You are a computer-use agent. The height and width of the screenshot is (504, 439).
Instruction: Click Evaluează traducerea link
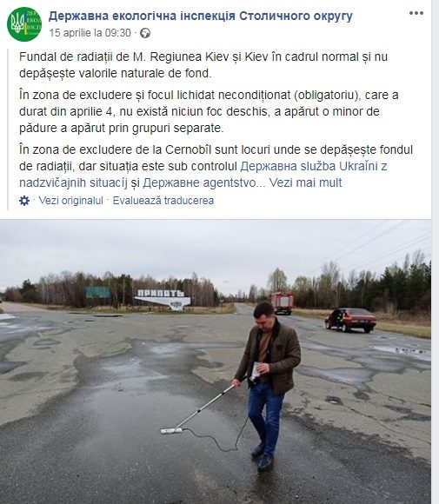click(163, 201)
